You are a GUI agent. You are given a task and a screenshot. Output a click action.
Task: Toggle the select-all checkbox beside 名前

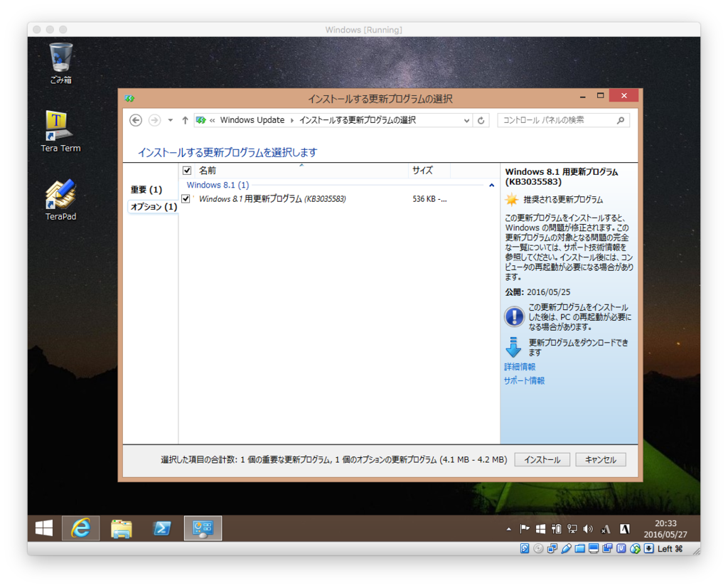(187, 171)
